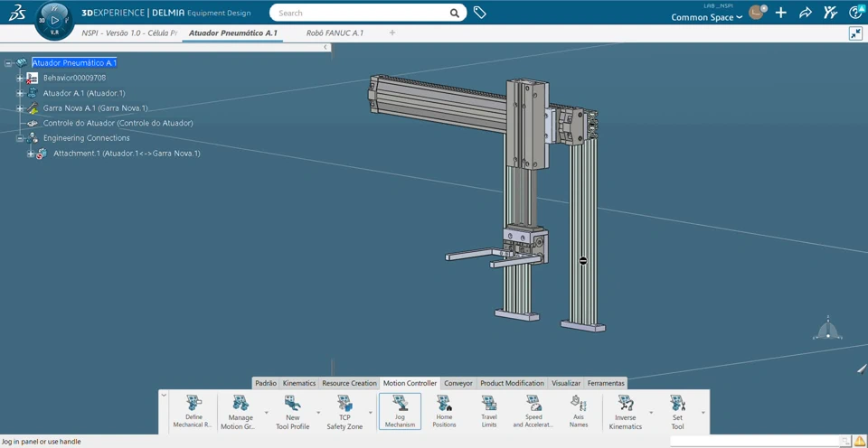Click the share arrow icon in top bar
The width and height of the screenshot is (868, 448).
pyautogui.click(x=806, y=14)
